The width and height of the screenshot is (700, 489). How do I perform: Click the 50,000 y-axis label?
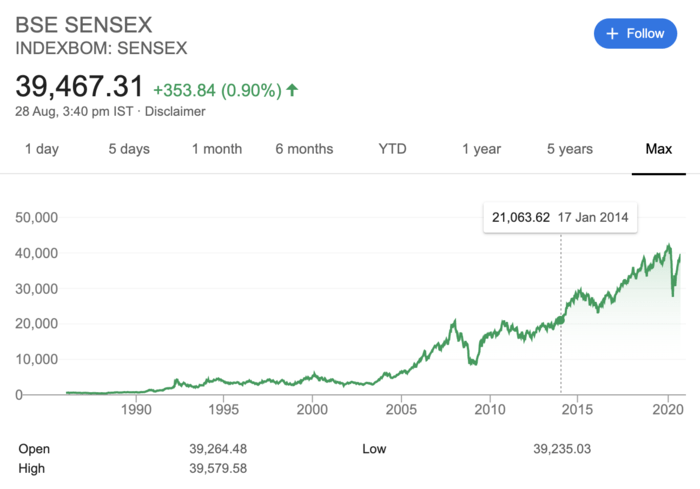click(38, 217)
